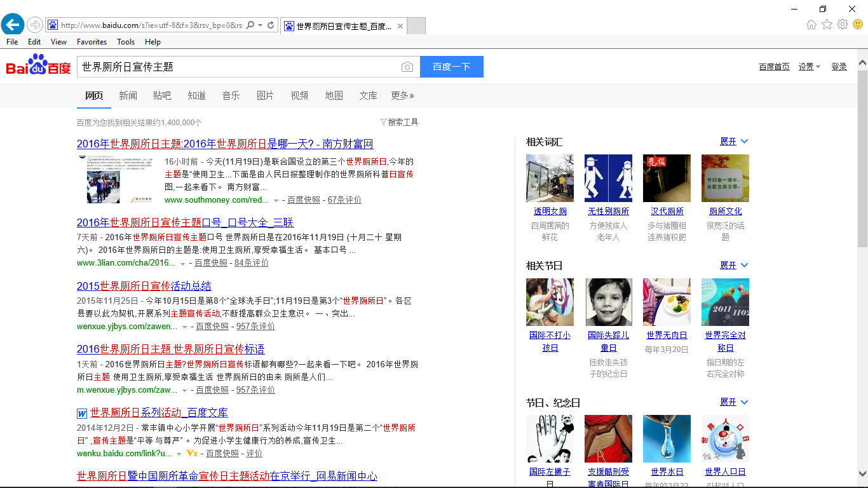
Task: Open the 国际不打小孩日 link
Action: click(550, 341)
